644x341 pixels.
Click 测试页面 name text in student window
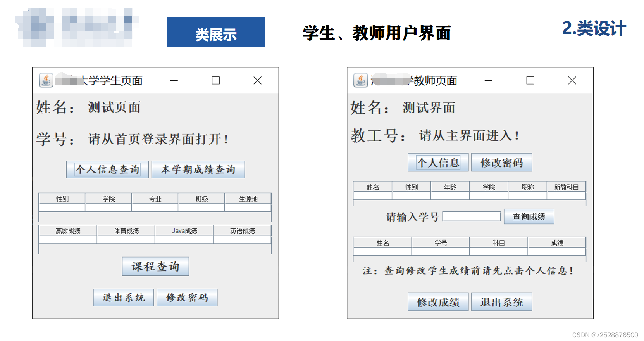point(114,107)
